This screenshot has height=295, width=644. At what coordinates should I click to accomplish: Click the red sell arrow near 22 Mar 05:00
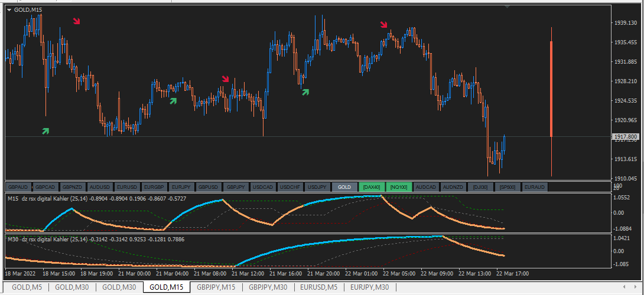click(x=383, y=25)
